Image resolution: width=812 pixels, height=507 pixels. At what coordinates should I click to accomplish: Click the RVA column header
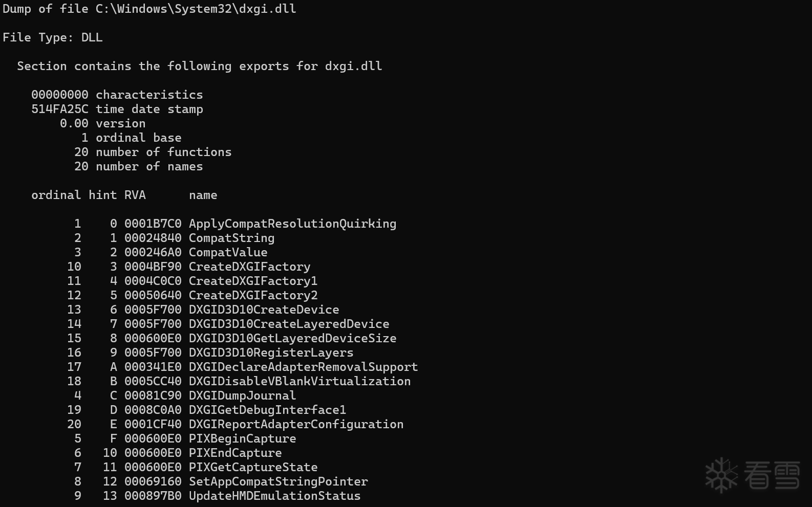click(135, 195)
